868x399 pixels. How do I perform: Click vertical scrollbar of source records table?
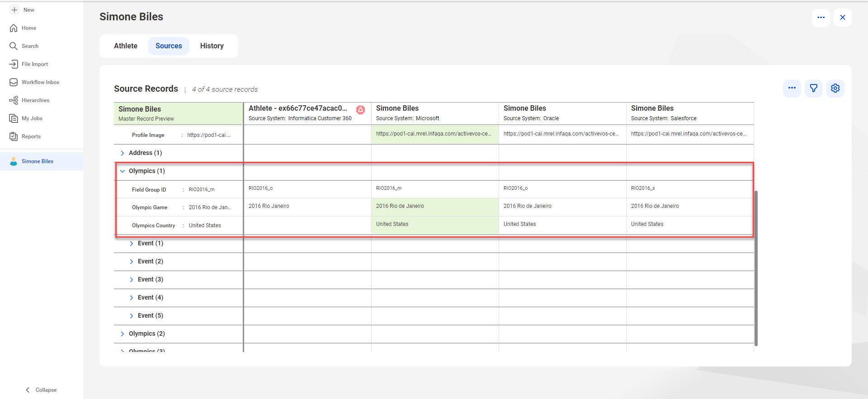pos(756,268)
